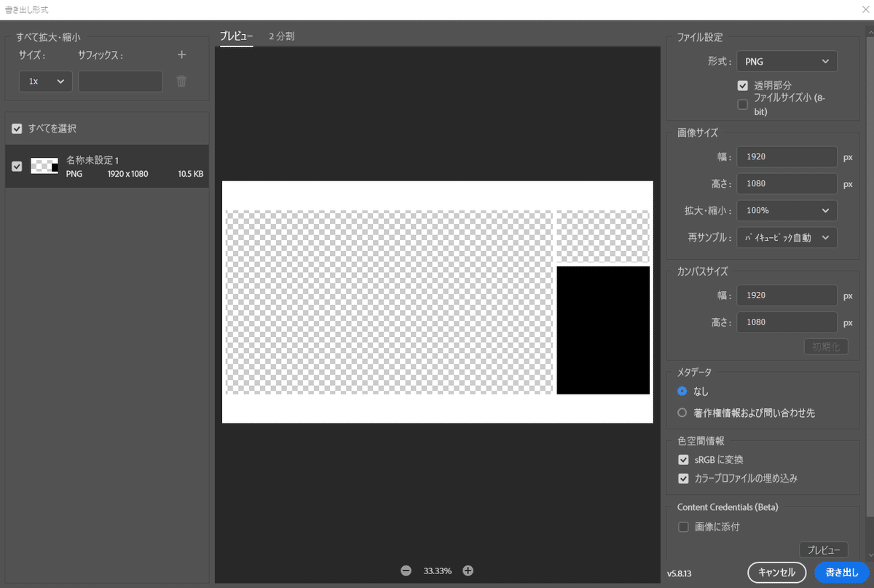874x588 pixels.
Task: Open the 再サンプル method dropdown
Action: (x=787, y=237)
